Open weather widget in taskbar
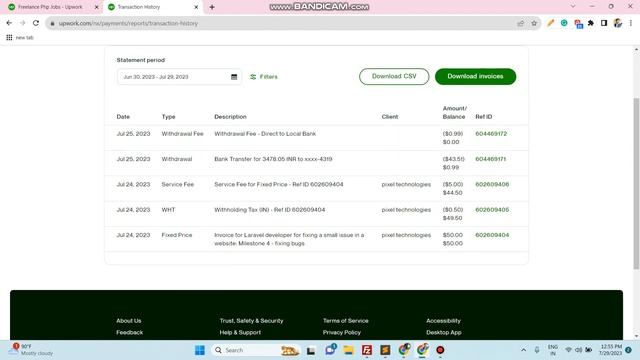The image size is (640, 360). (x=32, y=350)
